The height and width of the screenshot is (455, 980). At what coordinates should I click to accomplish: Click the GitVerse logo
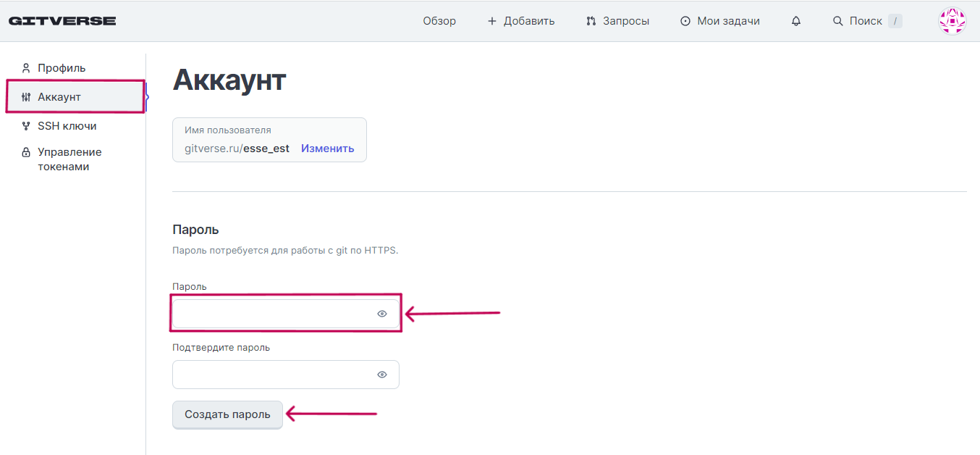[62, 21]
